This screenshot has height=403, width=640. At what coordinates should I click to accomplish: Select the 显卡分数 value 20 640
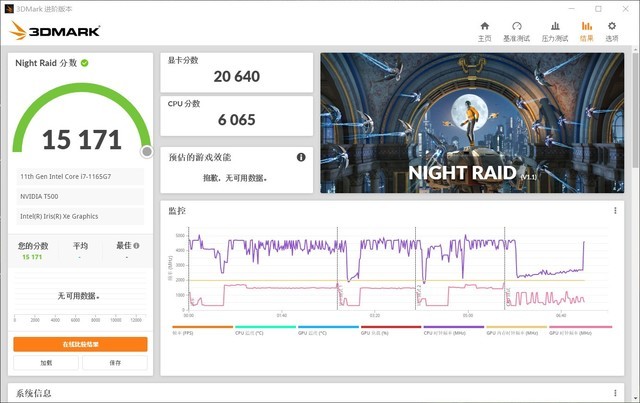click(237, 76)
